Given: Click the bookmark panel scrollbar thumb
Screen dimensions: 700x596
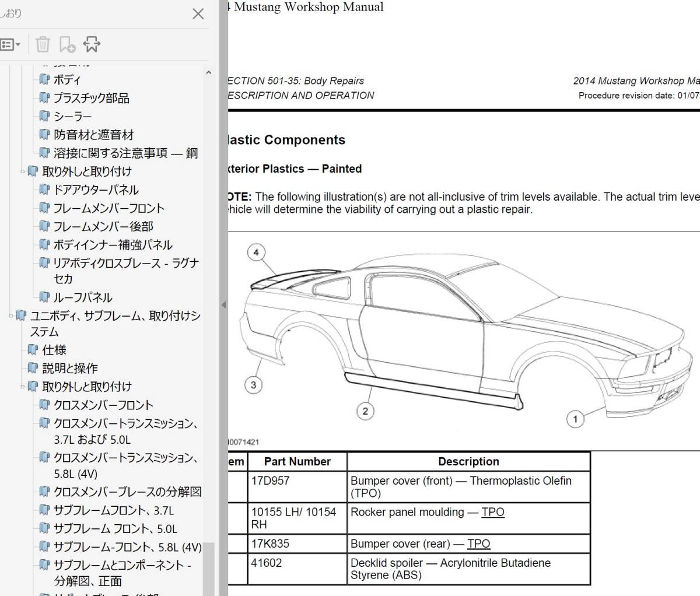Looking at the screenshot, I should coord(208,569).
